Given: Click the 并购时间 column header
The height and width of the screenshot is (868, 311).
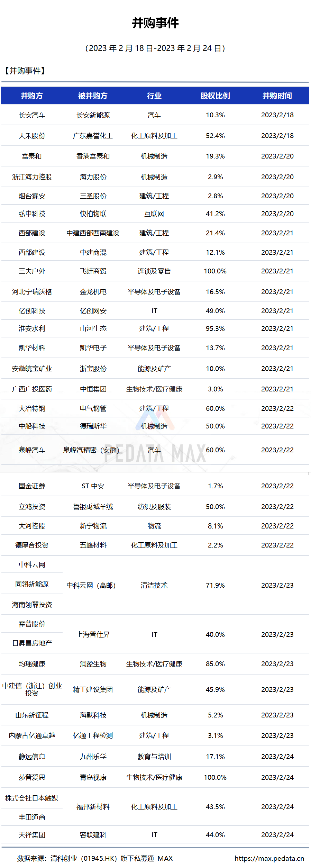Looking at the screenshot, I should [277, 96].
